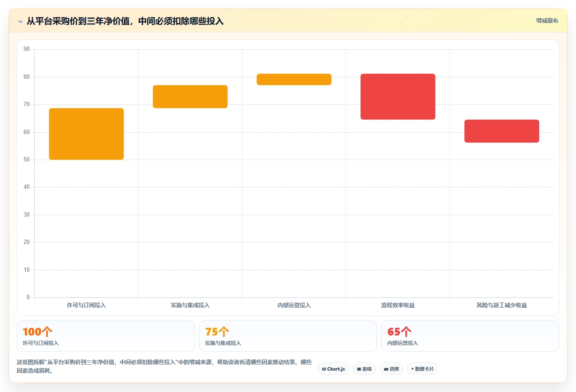
Task: Click the y-axis value 90
Action: click(x=27, y=49)
